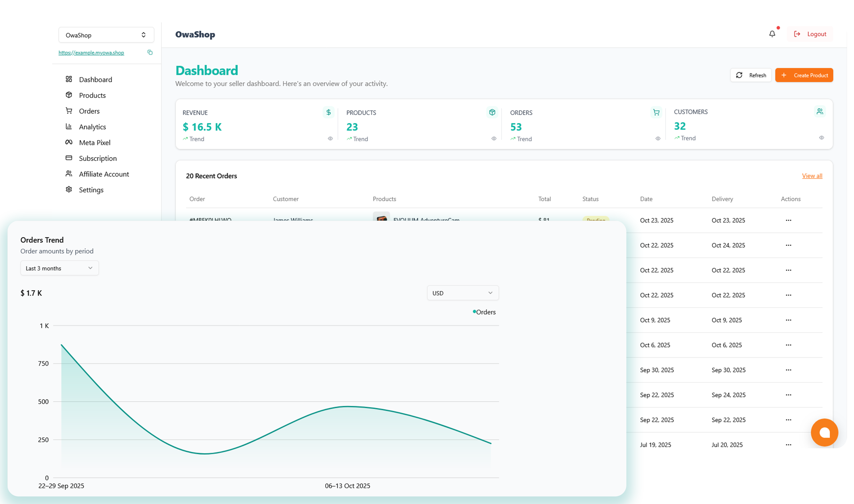The height and width of the screenshot is (504, 854).
Task: Copy the shop URL with copy icon
Action: [150, 52]
